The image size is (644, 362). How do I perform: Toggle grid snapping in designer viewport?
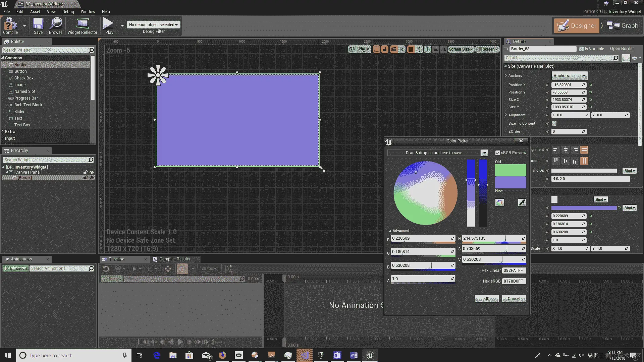(411, 49)
